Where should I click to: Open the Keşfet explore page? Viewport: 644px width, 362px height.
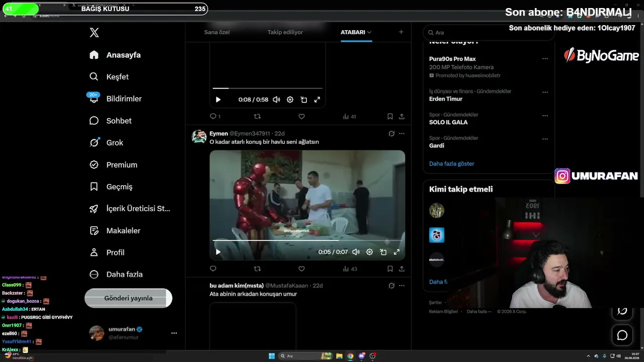[x=109, y=77]
